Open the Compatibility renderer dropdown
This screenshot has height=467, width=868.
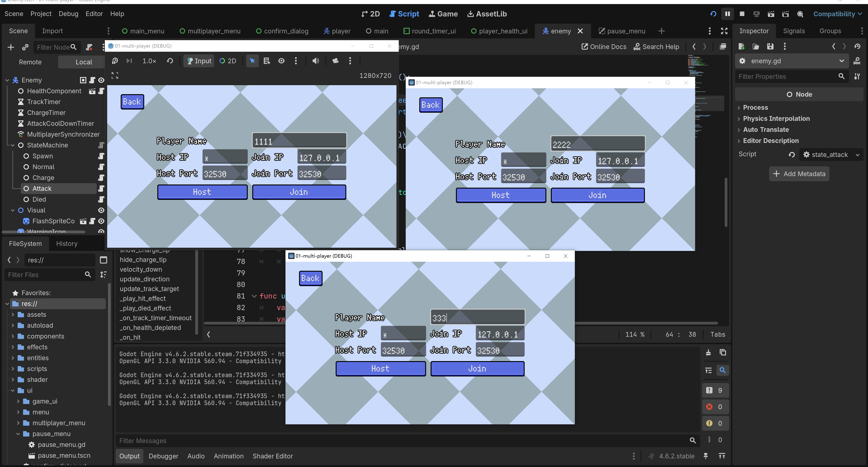pos(837,14)
